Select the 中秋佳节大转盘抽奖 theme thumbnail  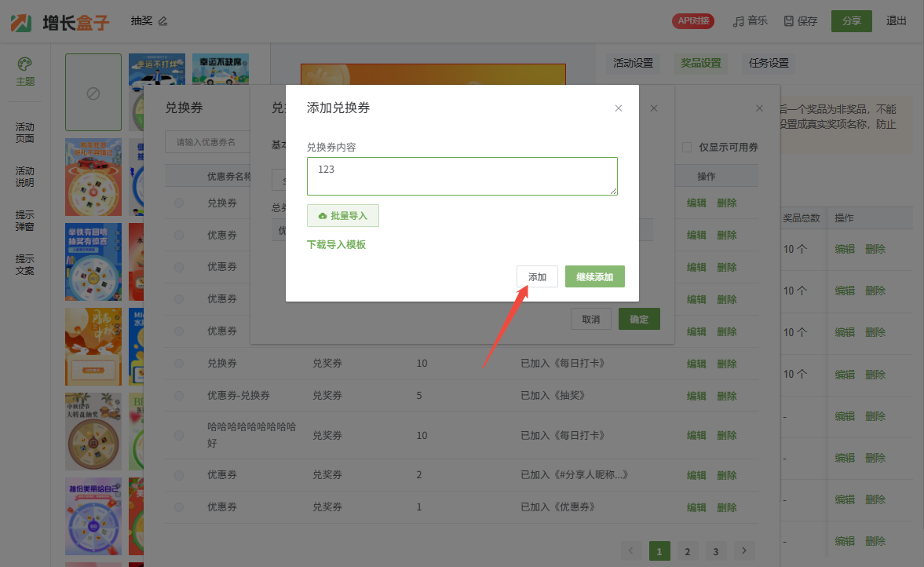[93, 431]
